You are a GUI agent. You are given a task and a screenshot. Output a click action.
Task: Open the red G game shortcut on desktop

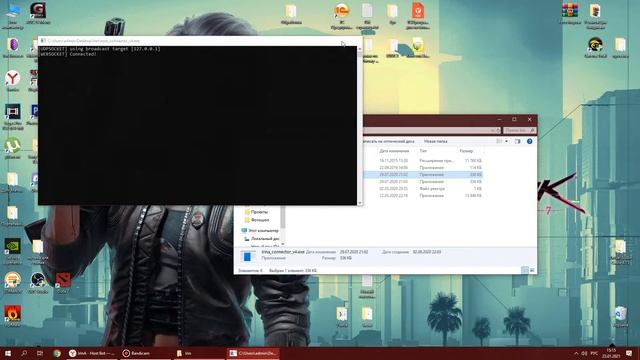[x=38, y=12]
